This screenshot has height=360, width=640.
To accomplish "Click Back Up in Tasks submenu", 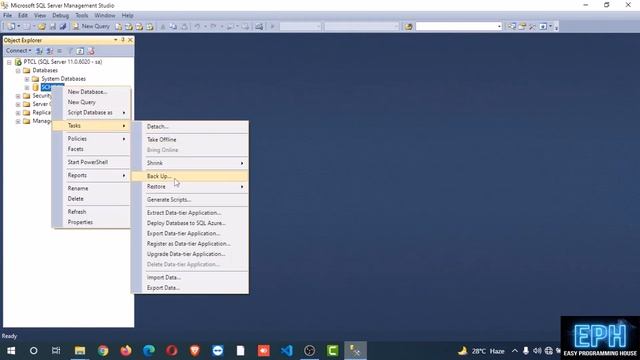I will tap(190, 176).
